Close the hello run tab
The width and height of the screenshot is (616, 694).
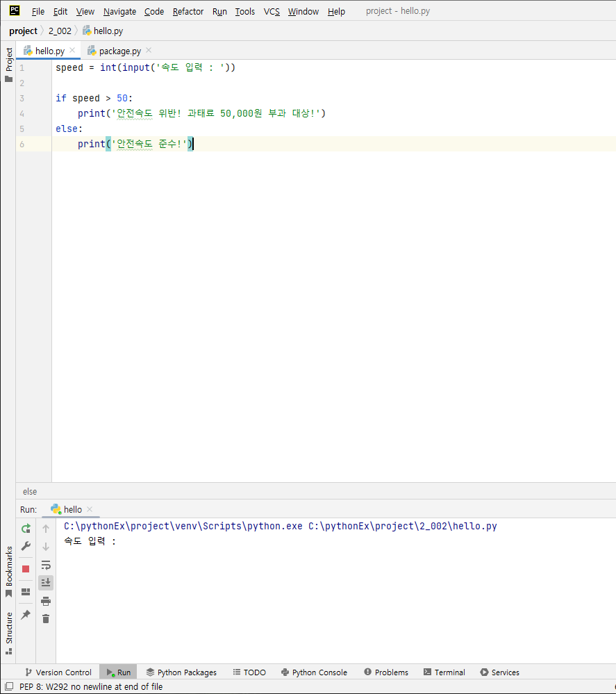coord(90,509)
